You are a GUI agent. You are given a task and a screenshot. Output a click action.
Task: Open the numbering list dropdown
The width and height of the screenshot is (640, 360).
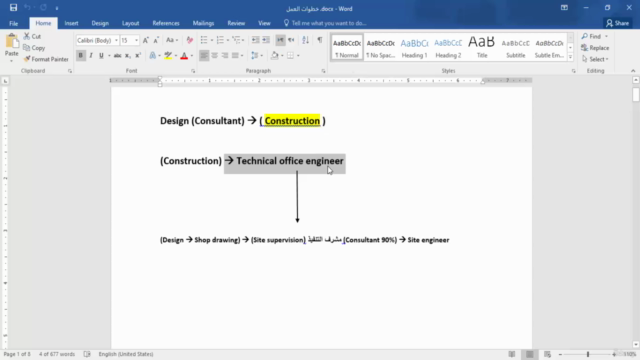click(228, 40)
